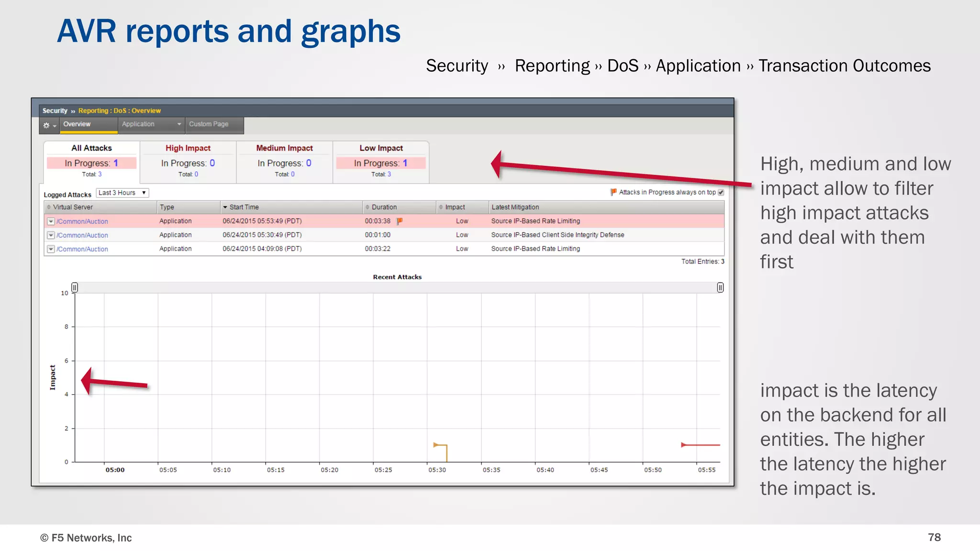Click Latest Mitigation column header
Image resolution: width=980 pixels, height=551 pixels.
click(606, 207)
